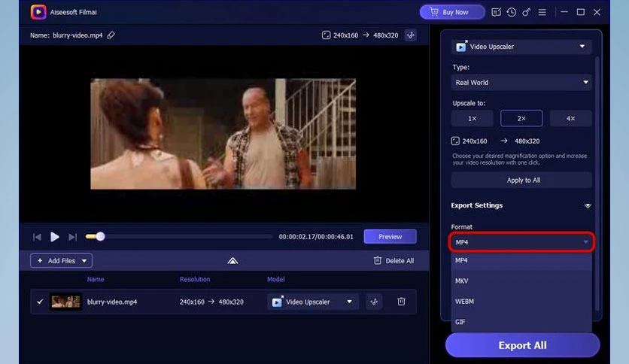Click Delete All button
Screen dimensions: 629x364
[x=394, y=260]
